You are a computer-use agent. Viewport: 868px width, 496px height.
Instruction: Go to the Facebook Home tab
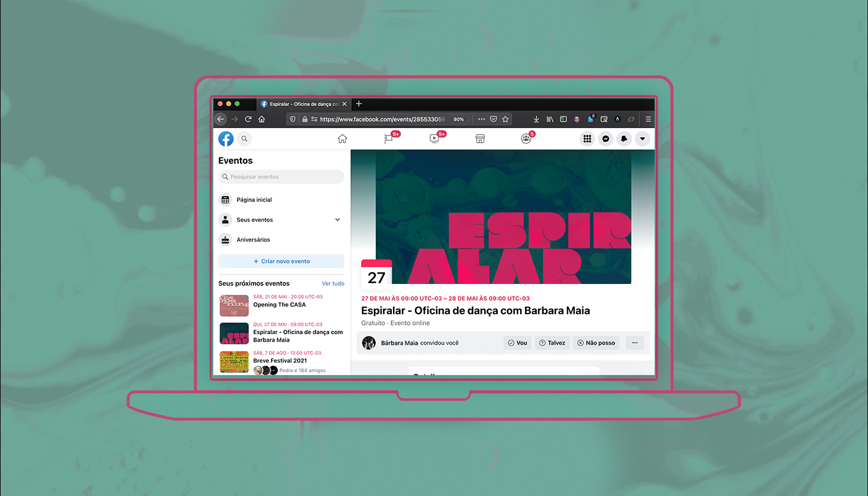(342, 139)
